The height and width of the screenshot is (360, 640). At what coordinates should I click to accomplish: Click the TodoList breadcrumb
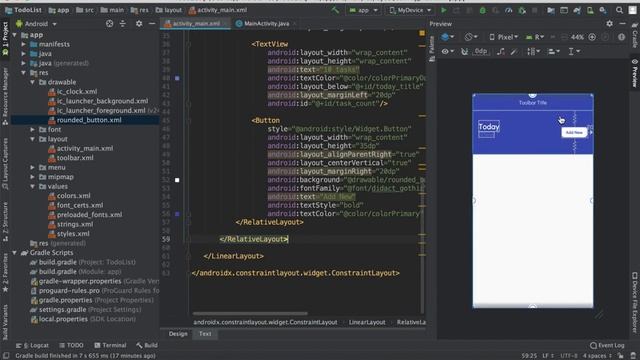tap(23, 10)
